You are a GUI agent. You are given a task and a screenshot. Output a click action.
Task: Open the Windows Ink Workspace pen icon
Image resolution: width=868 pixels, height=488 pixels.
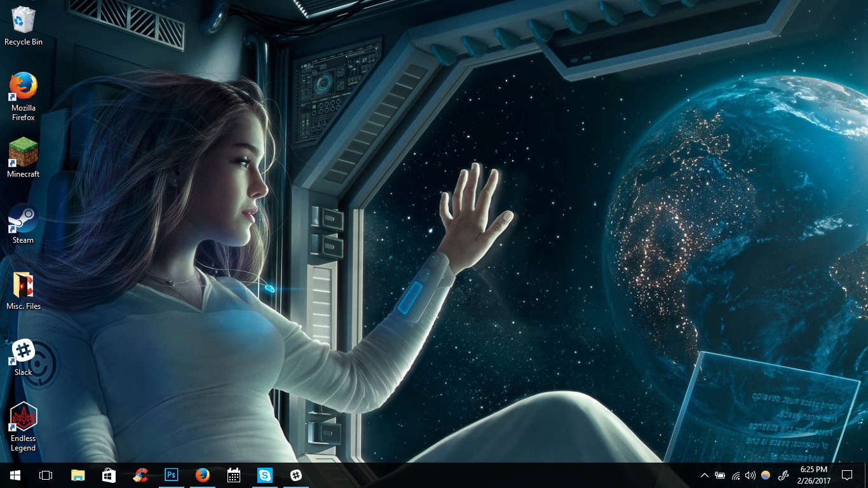783,475
